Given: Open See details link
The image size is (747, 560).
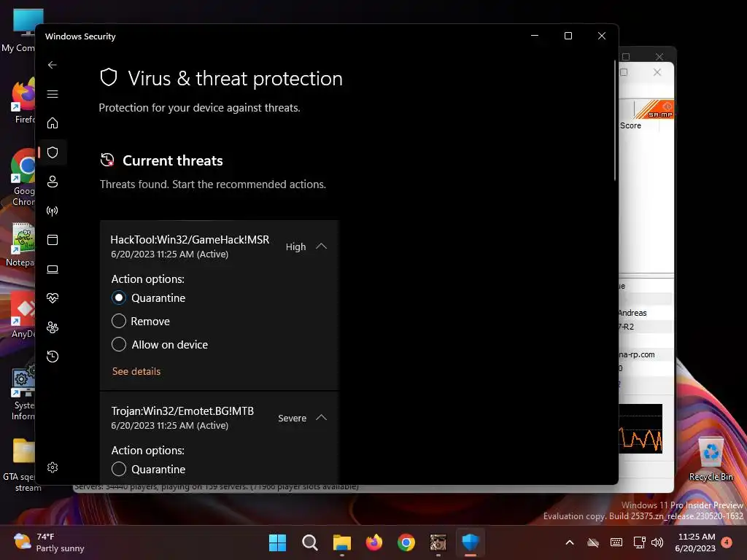Looking at the screenshot, I should click(x=136, y=371).
